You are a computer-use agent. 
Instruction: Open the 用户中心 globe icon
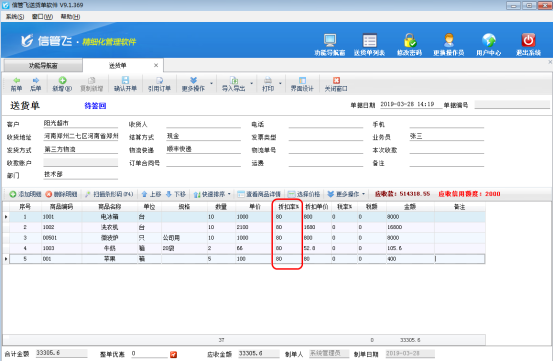(489, 40)
